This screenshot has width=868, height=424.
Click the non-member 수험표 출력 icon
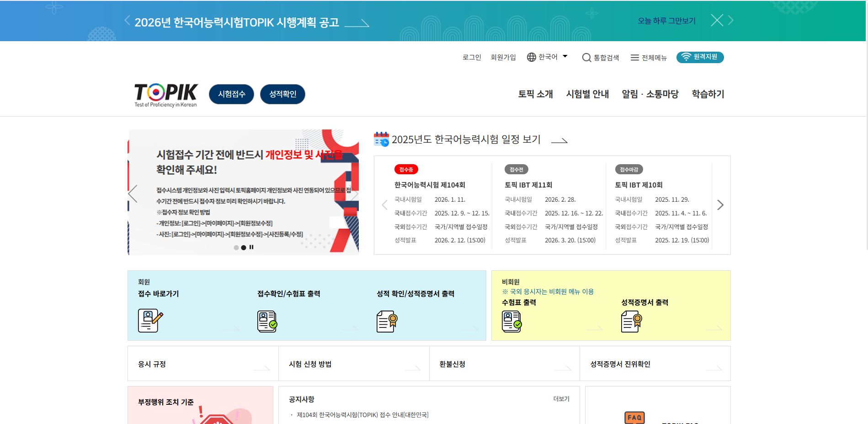512,321
